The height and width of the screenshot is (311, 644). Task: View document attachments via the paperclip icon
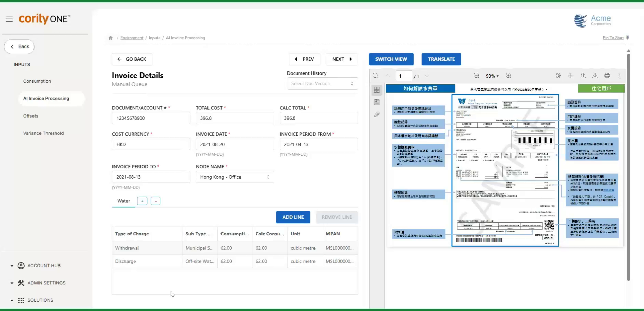(377, 114)
